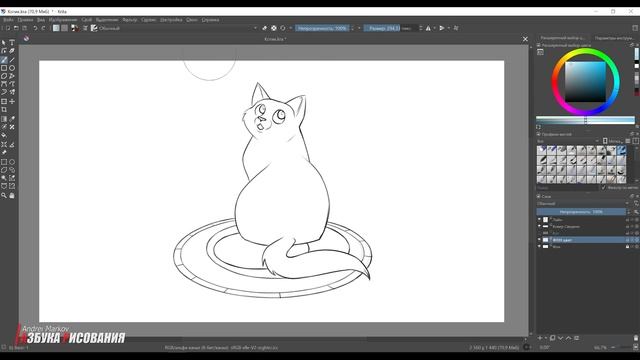
Task: Click the layer opacity slider in Layers
Action: (581, 212)
